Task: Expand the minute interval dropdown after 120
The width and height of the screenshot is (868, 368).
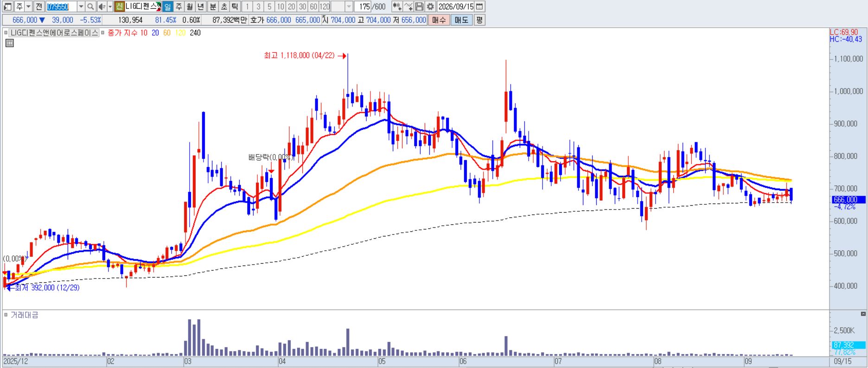Action: 349,6
